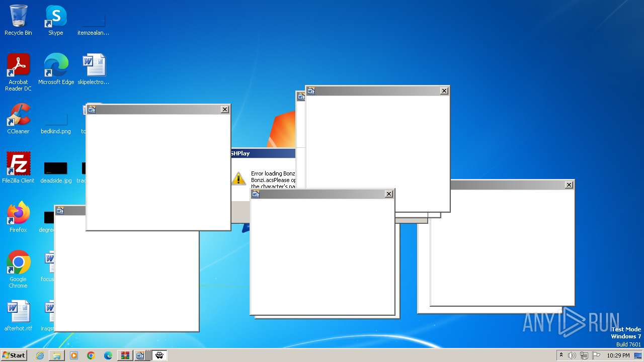
Task: Click the title bar icon of the top blank window
Action: (311, 91)
